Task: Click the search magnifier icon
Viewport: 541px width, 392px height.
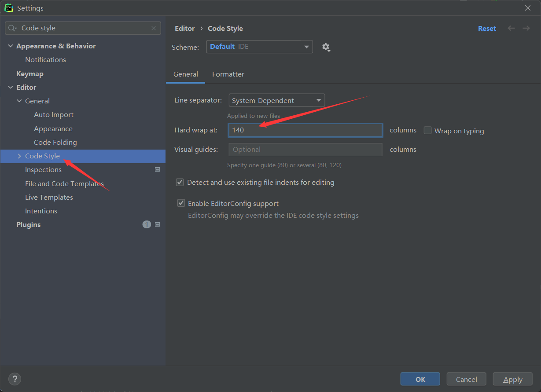Action: click(12, 28)
